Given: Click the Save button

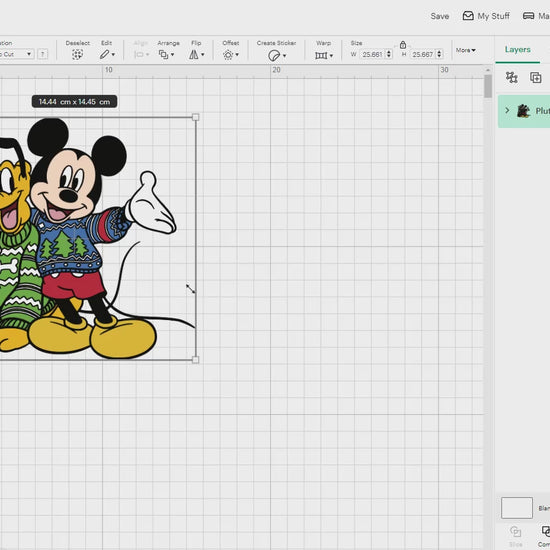Looking at the screenshot, I should (x=440, y=16).
